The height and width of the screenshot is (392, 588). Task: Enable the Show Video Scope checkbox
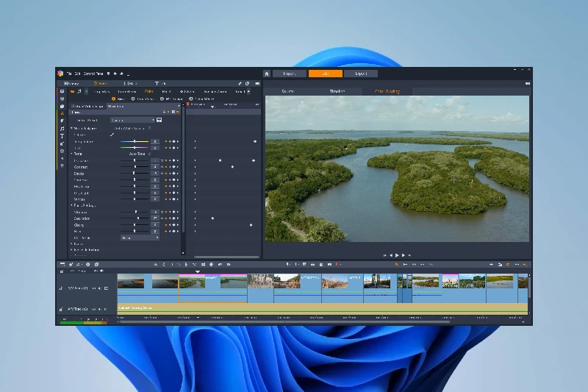click(73, 107)
